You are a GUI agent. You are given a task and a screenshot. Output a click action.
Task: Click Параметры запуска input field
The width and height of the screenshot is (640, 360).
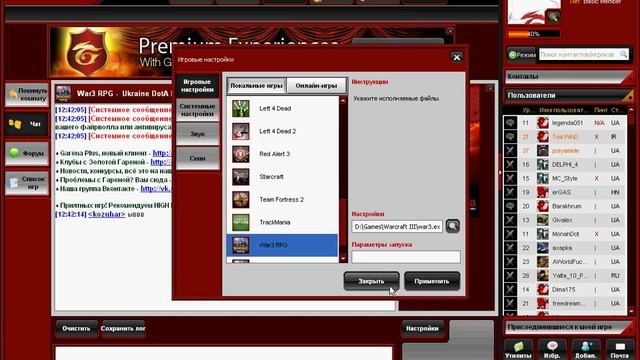pyautogui.click(x=406, y=257)
